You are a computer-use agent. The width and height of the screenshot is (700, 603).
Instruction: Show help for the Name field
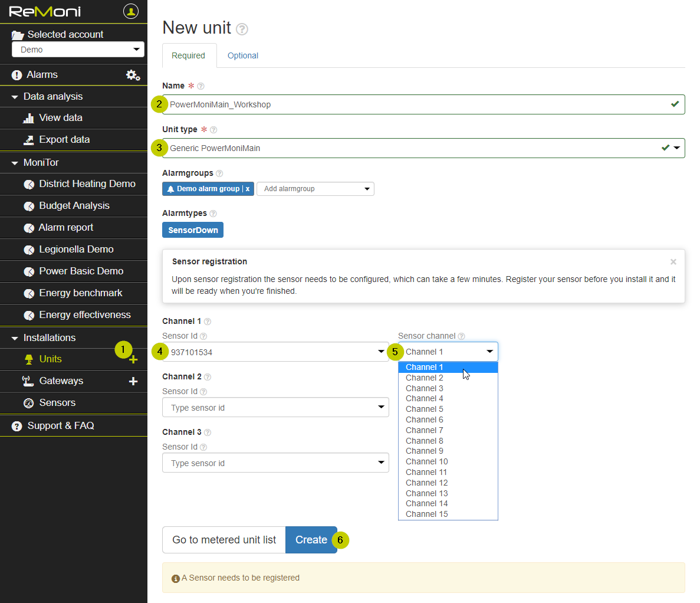[201, 86]
